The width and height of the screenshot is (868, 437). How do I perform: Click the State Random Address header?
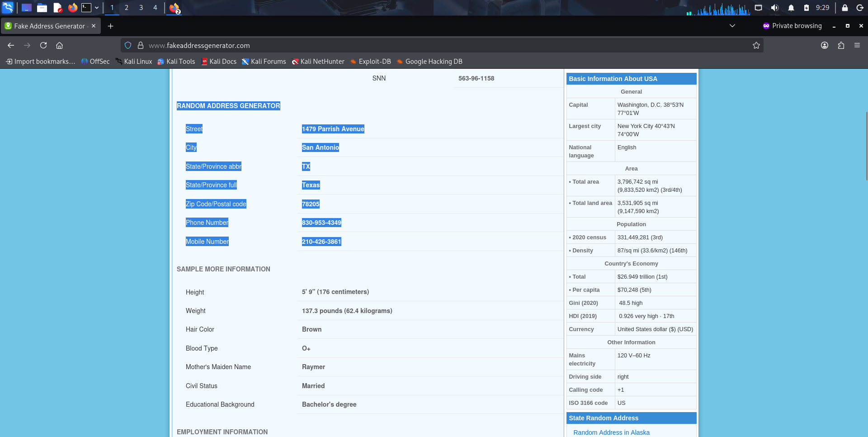(631, 418)
